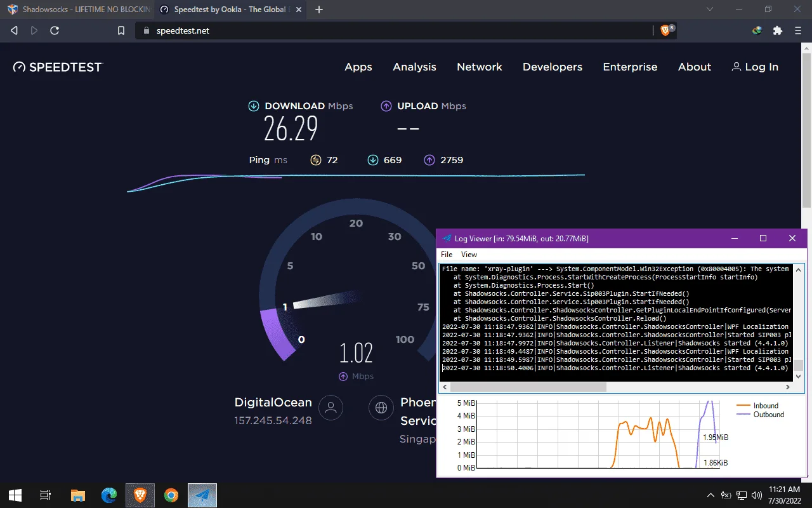The image size is (812, 508).
Task: Launch Google Chrome from the taskbar
Action: (171, 495)
